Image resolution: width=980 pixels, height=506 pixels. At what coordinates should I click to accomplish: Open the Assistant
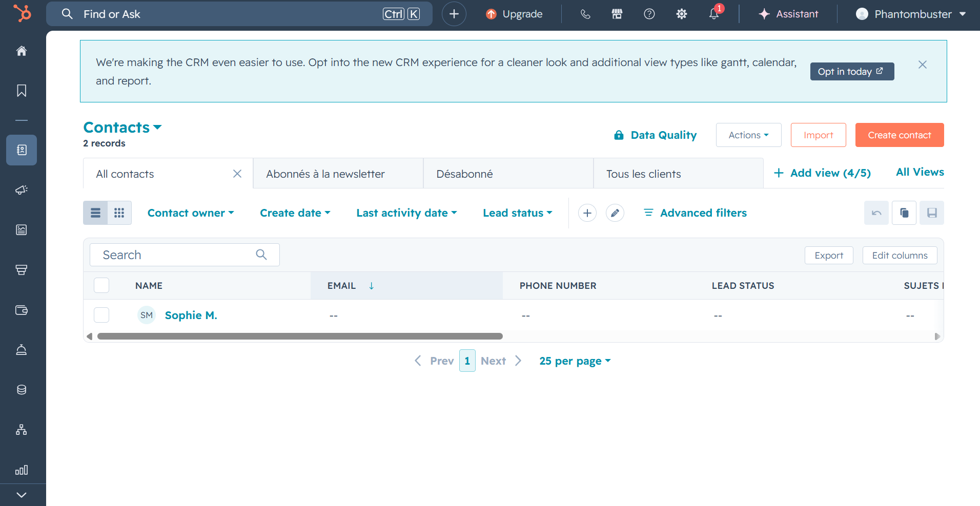(x=788, y=14)
